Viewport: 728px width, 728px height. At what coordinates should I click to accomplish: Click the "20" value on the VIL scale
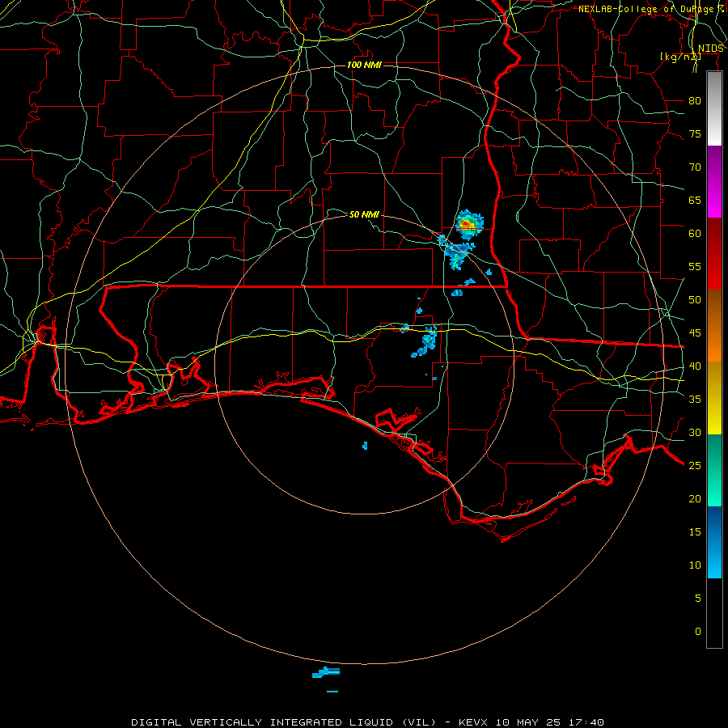point(695,499)
